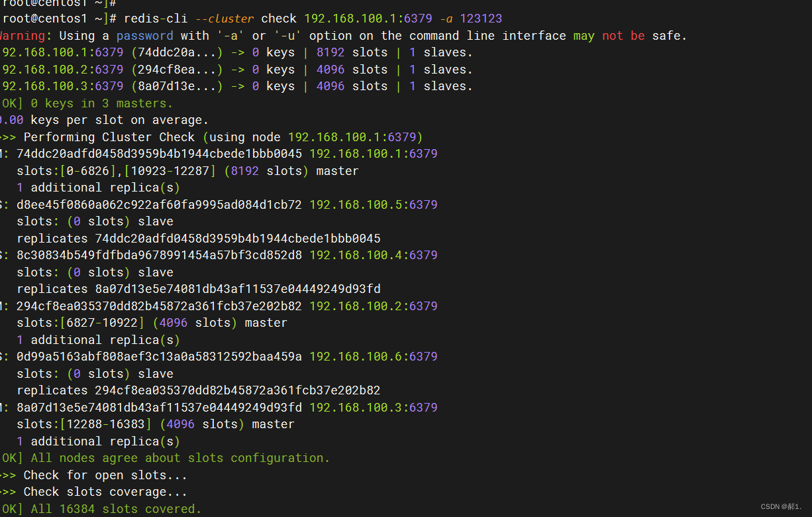Select summary text '(8a07d13e...)'
This screenshot has height=517, width=812.
(x=177, y=86)
